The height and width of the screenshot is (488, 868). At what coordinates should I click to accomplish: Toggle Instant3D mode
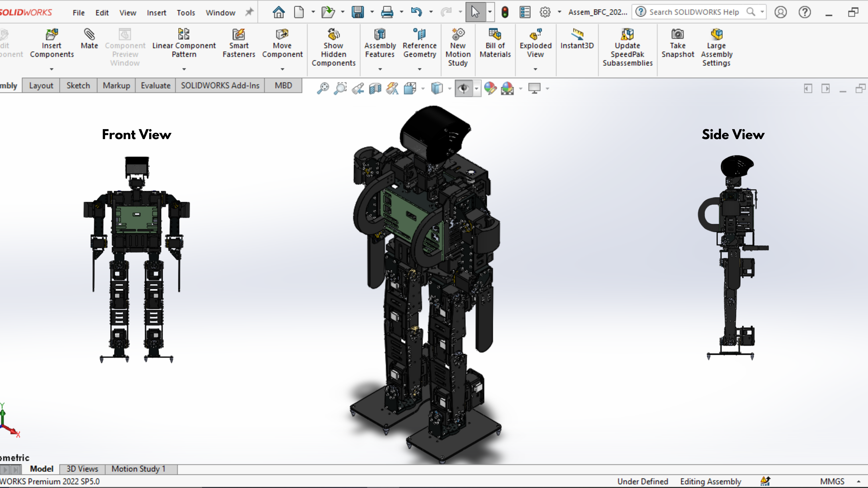click(577, 39)
